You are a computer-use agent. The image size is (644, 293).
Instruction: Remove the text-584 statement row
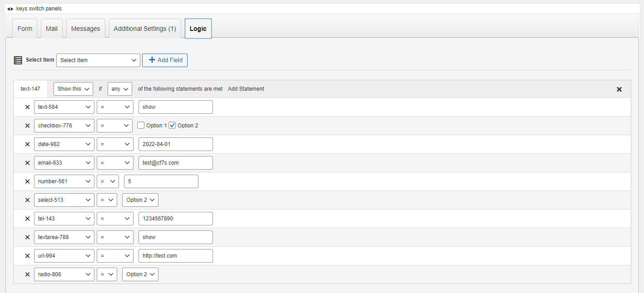coord(27,107)
